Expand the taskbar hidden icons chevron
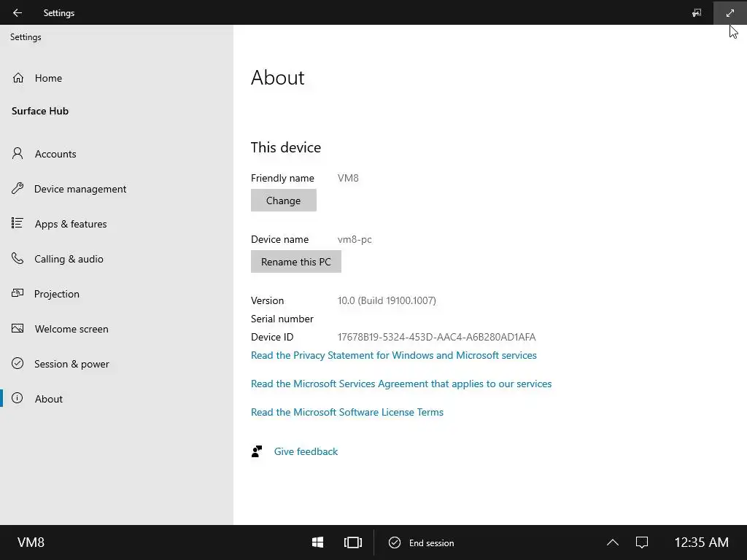Viewport: 747px width, 560px height. point(613,542)
